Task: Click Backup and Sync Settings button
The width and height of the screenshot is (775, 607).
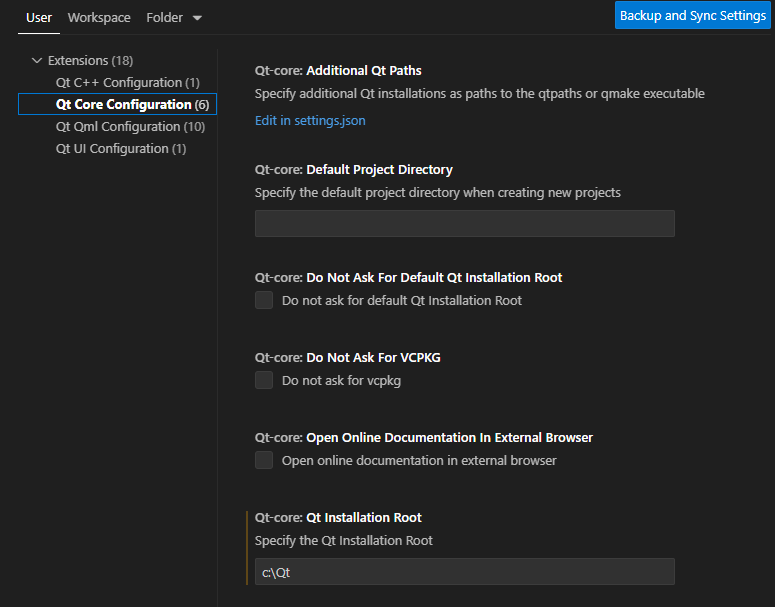Action: (692, 15)
